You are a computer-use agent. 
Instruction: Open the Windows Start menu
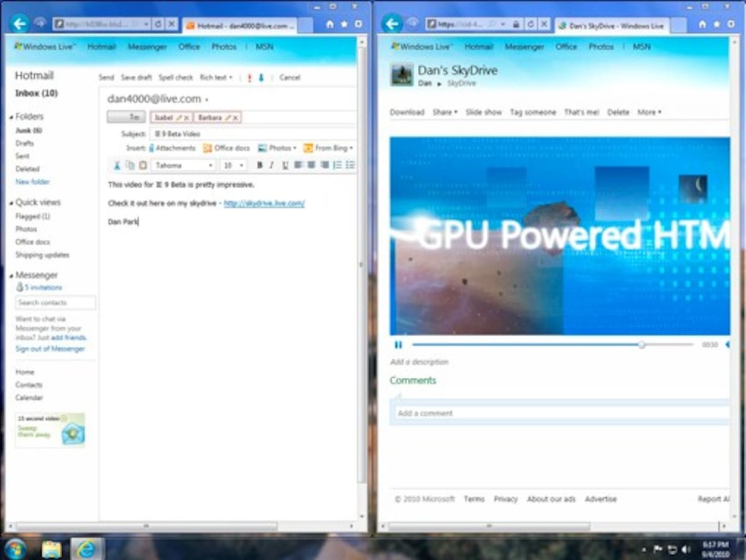tap(14, 549)
